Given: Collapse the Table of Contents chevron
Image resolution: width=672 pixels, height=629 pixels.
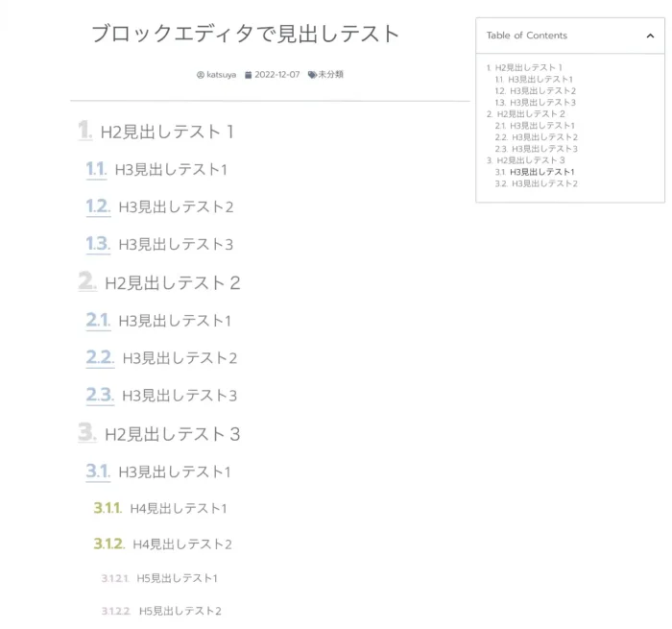Looking at the screenshot, I should 650,36.
